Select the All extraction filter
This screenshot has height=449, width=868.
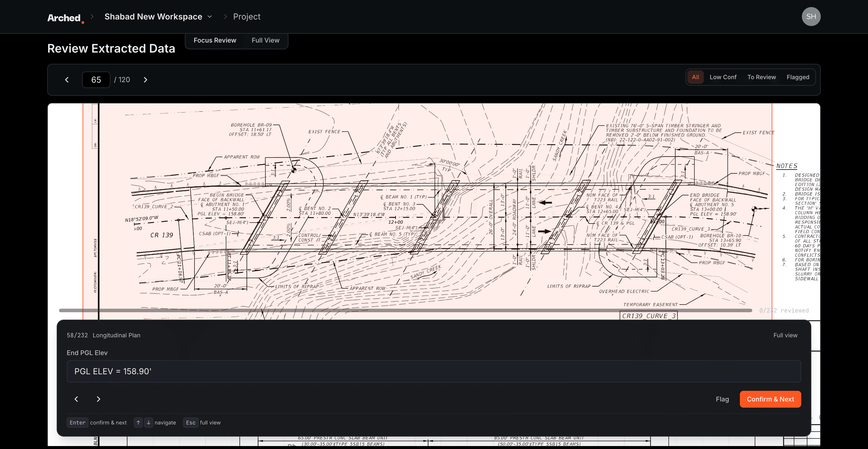coord(696,77)
